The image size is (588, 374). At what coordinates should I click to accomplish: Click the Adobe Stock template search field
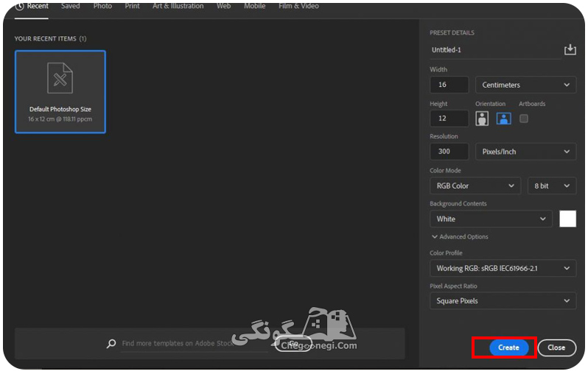[195, 343]
